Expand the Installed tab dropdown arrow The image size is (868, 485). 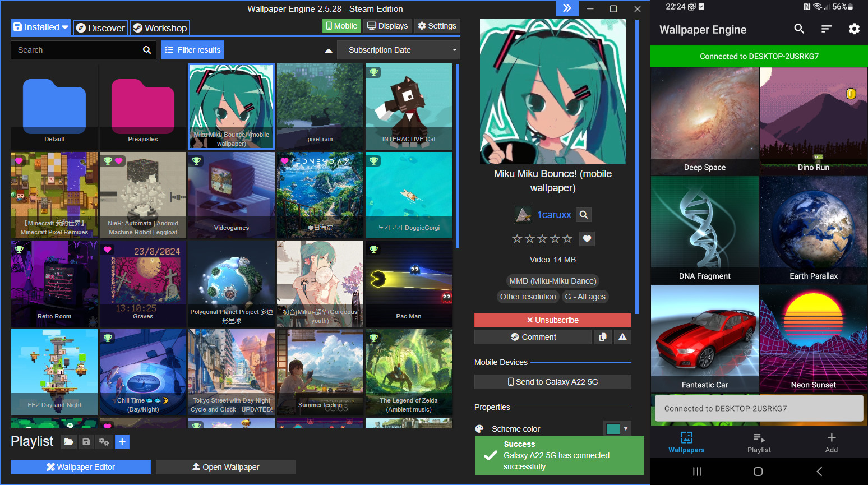65,27
